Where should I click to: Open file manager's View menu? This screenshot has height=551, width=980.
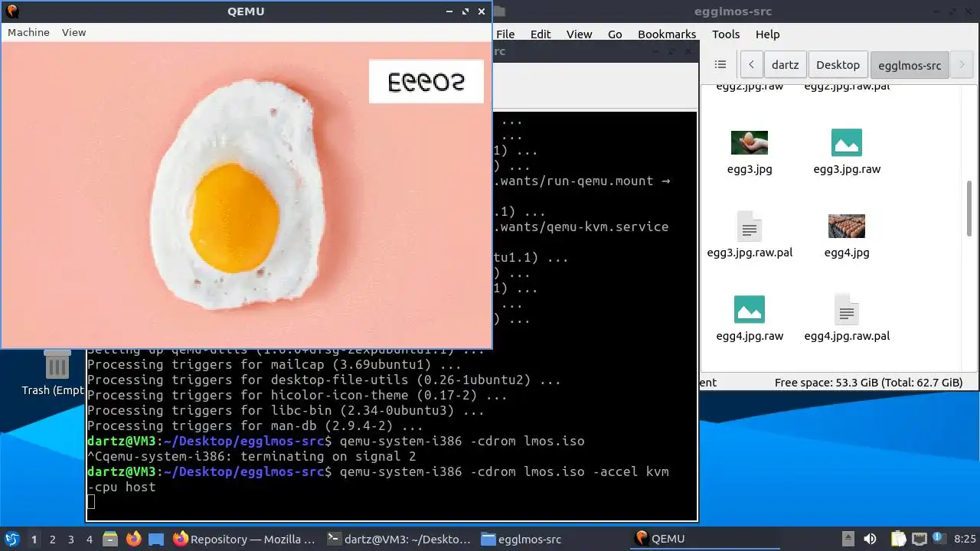pos(579,34)
